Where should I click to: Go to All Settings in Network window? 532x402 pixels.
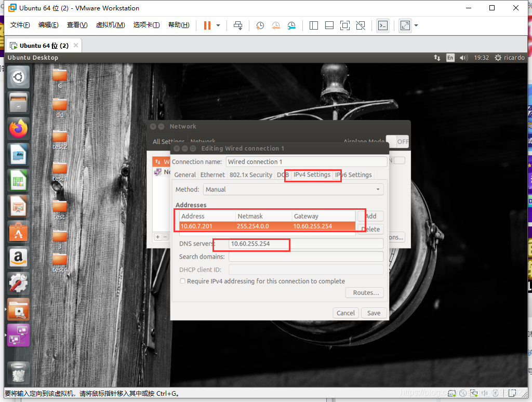[x=168, y=141]
